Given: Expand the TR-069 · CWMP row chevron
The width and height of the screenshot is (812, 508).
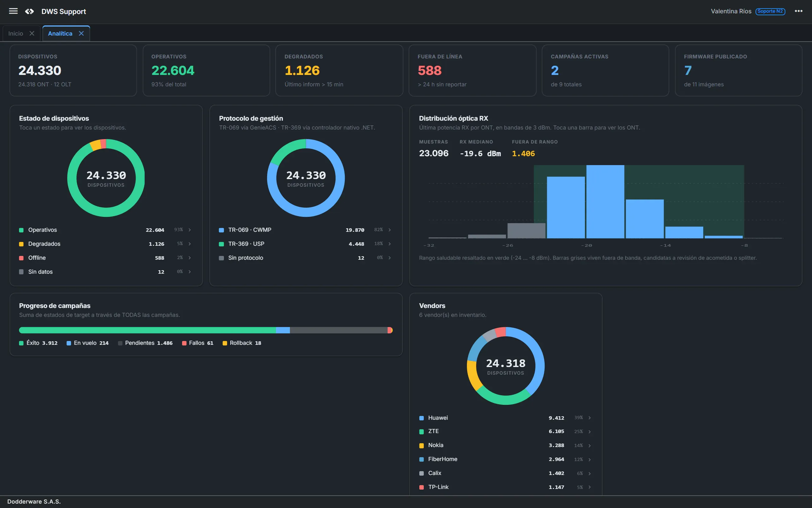Looking at the screenshot, I should (390, 230).
